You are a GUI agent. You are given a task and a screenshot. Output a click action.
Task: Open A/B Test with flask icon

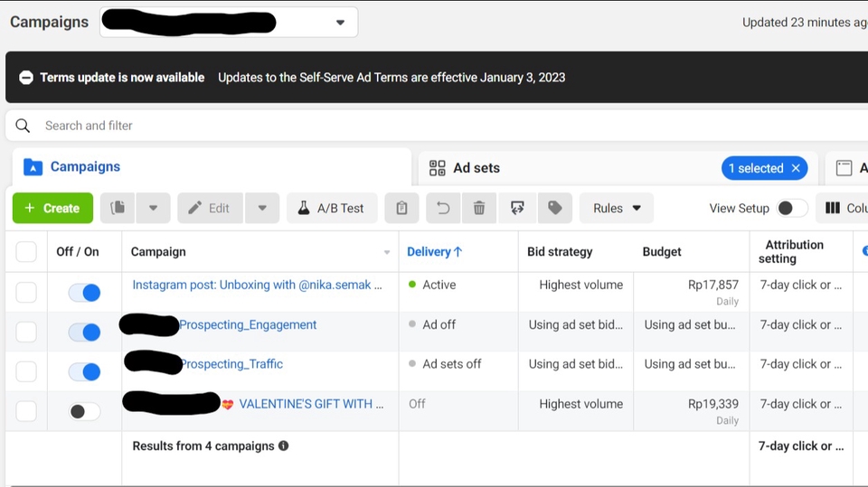click(x=331, y=208)
